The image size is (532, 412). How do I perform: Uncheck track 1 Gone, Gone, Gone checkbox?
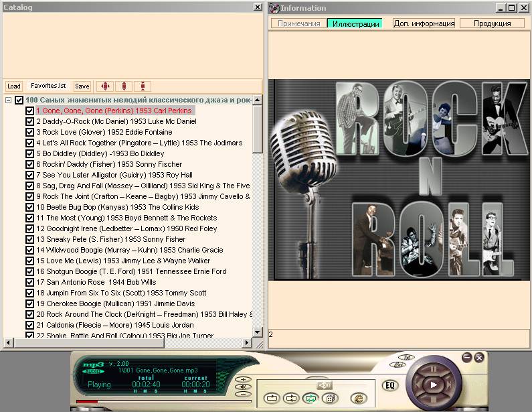click(x=29, y=111)
